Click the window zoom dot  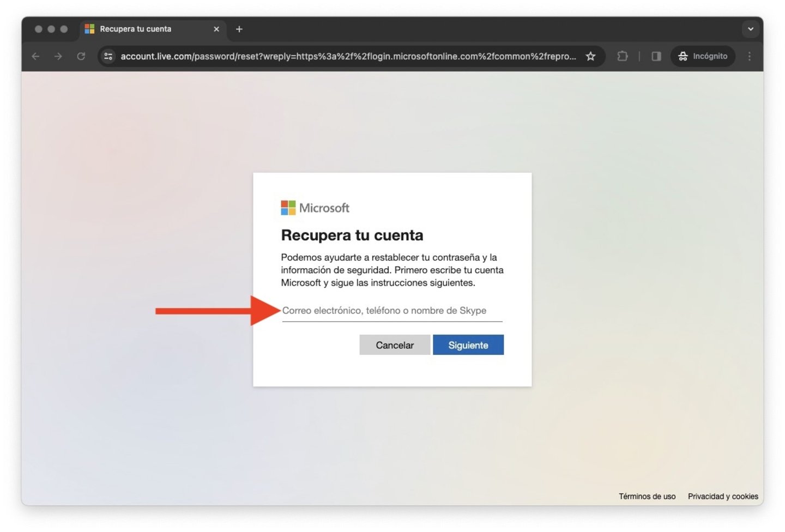point(64,29)
